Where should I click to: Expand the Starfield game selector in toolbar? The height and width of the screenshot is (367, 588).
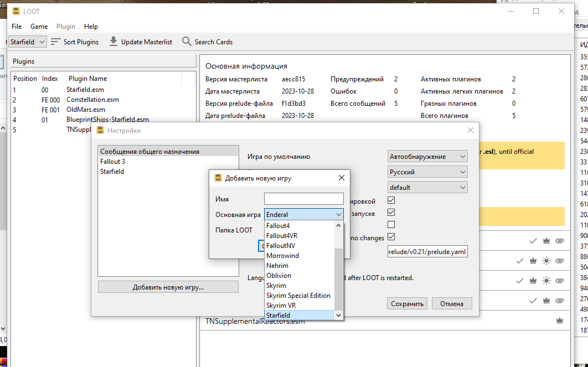tap(28, 42)
